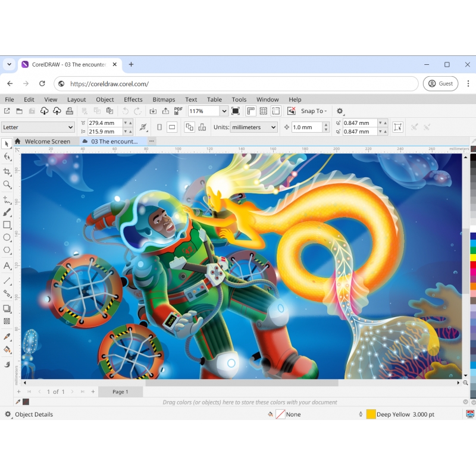Expand the Snap To dropdown
The image size is (476, 476).
314,111
